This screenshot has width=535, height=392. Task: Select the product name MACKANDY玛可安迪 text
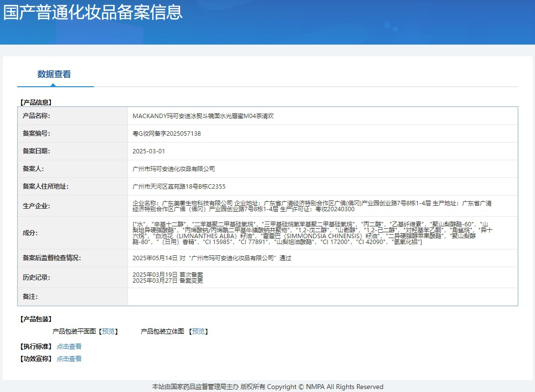click(203, 116)
